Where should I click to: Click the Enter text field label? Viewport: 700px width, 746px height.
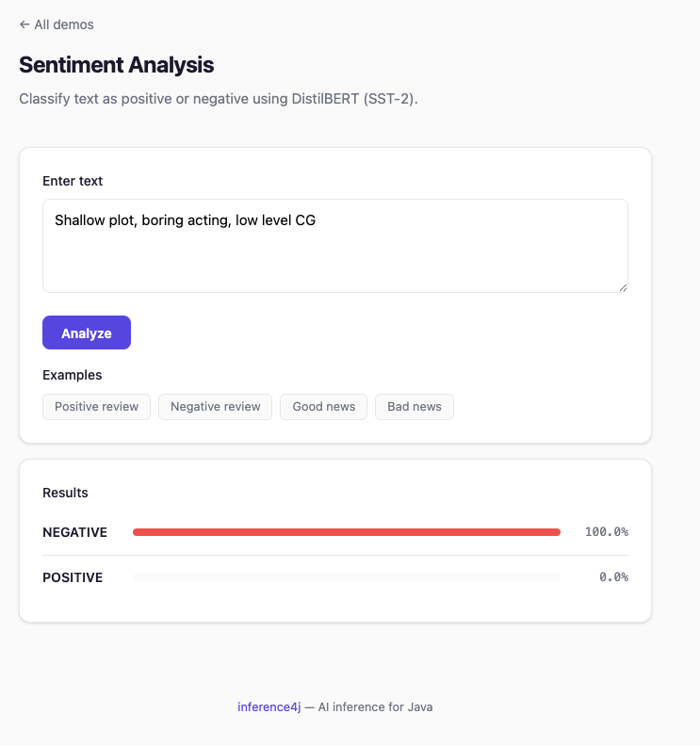click(x=73, y=181)
